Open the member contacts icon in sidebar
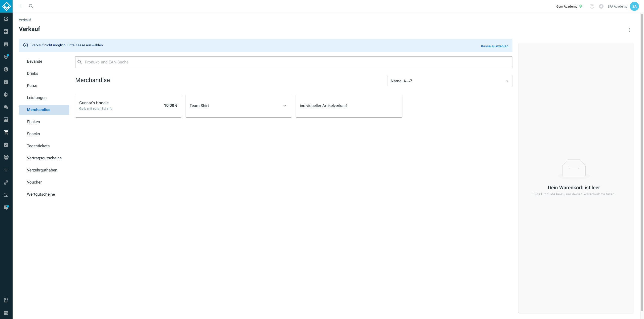The image size is (644, 319). click(6, 44)
